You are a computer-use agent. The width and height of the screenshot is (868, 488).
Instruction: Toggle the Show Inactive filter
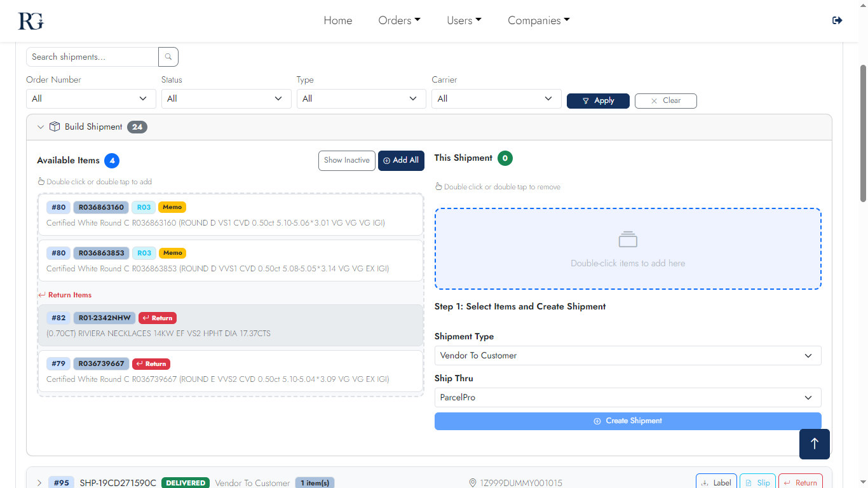coord(346,160)
